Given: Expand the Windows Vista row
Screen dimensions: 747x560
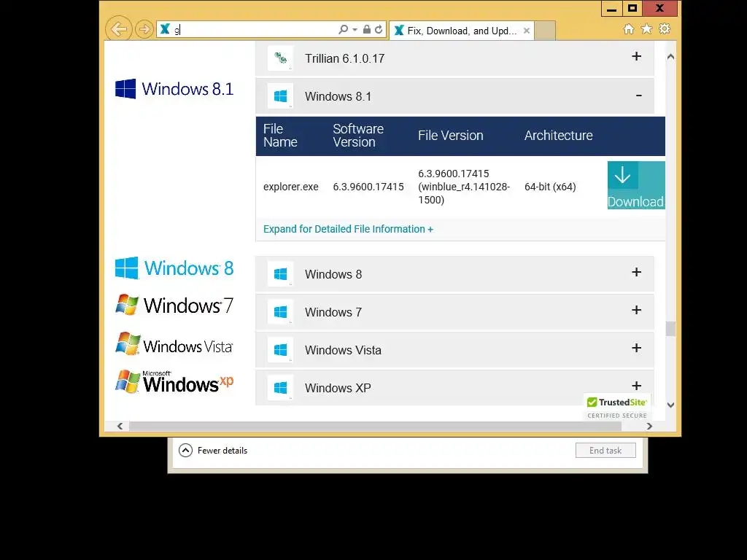Looking at the screenshot, I should 636,348.
